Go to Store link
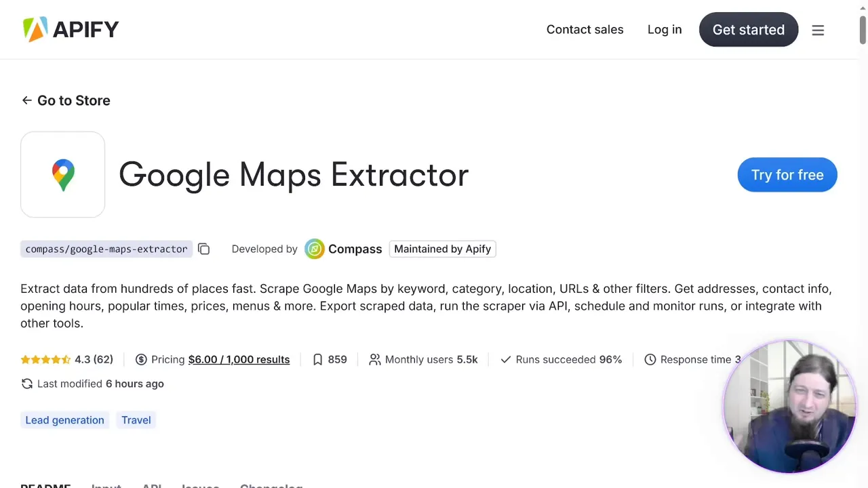 tap(73, 100)
